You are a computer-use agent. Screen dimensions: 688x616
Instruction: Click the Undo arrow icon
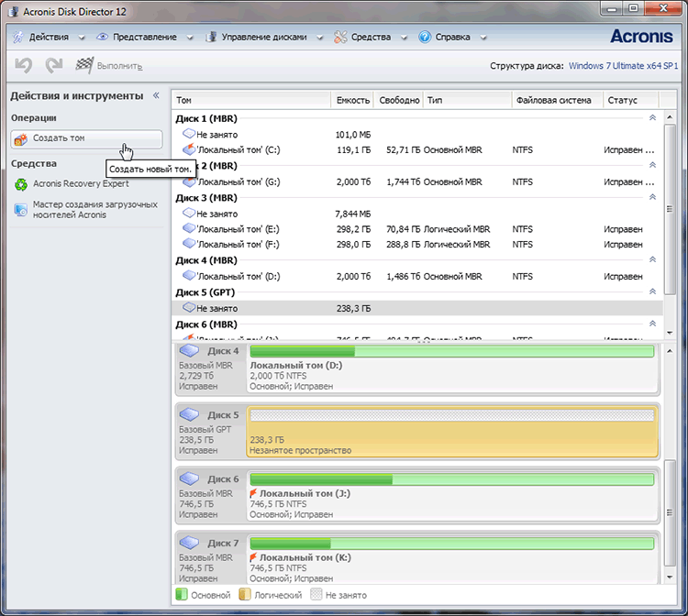click(x=23, y=66)
